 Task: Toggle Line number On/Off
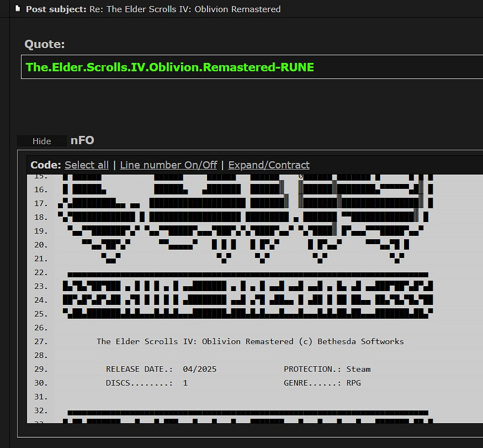168,165
